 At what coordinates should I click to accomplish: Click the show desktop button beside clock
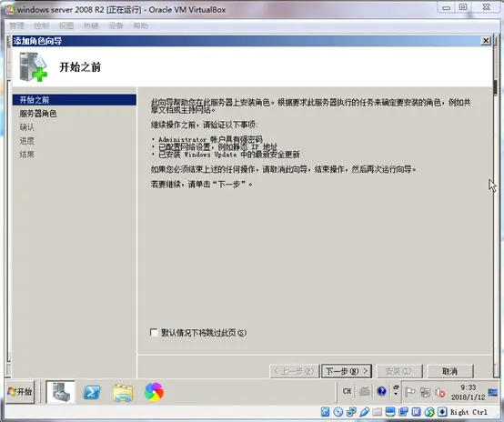pos(493,392)
